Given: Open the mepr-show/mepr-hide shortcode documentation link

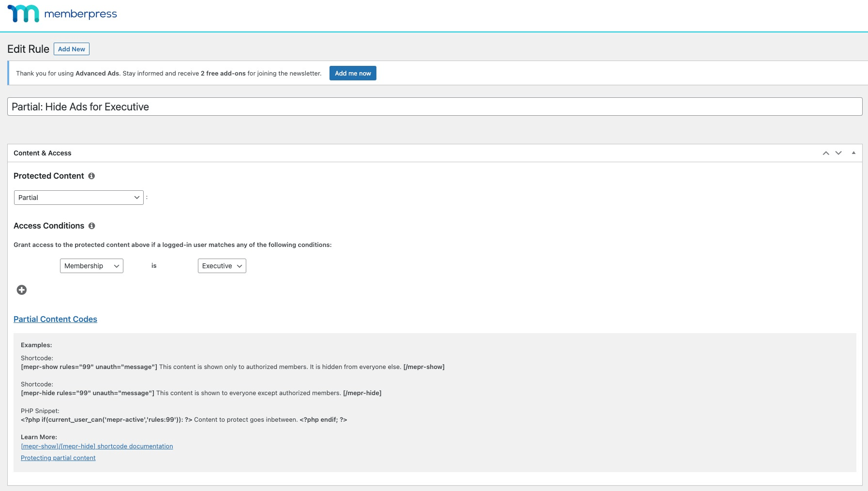Looking at the screenshot, I should coord(97,446).
